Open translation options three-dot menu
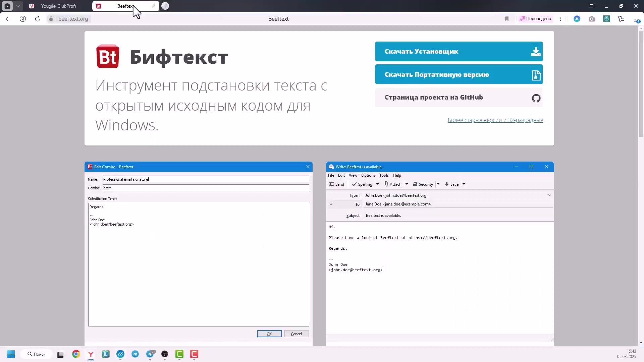Viewport: 644px width, 362px height. 560,19
